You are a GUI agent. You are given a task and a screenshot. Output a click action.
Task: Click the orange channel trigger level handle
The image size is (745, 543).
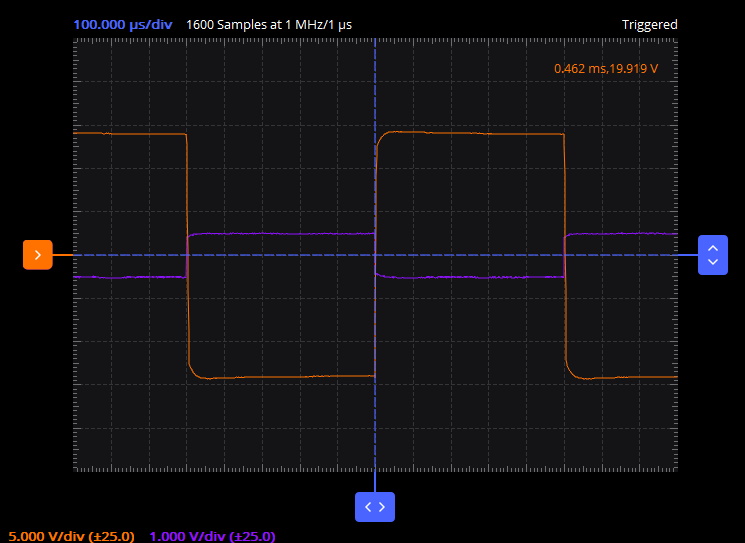point(38,255)
